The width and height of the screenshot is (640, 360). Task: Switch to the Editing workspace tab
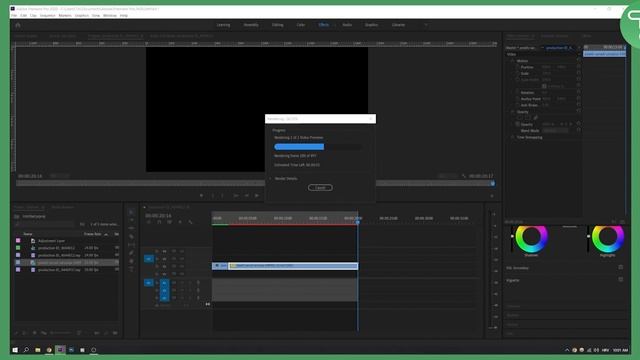[x=278, y=25]
